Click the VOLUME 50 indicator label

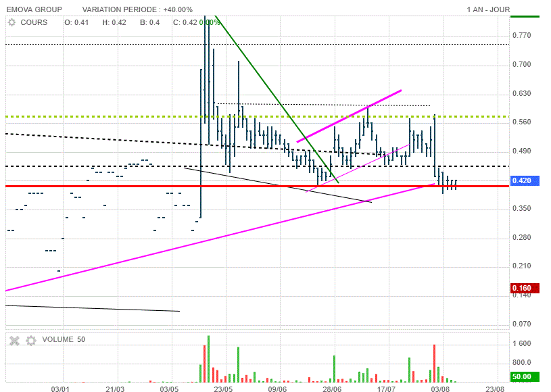[x=64, y=339]
